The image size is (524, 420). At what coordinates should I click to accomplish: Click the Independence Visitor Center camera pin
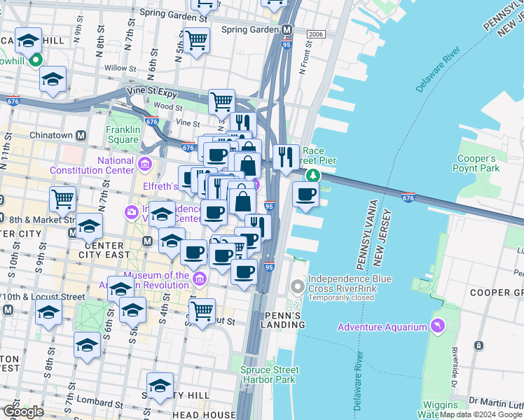(132, 212)
